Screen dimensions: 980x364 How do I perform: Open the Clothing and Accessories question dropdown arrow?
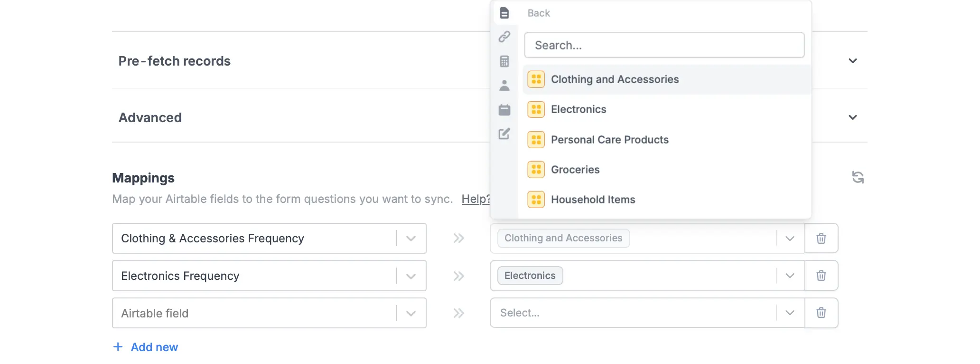click(x=790, y=238)
